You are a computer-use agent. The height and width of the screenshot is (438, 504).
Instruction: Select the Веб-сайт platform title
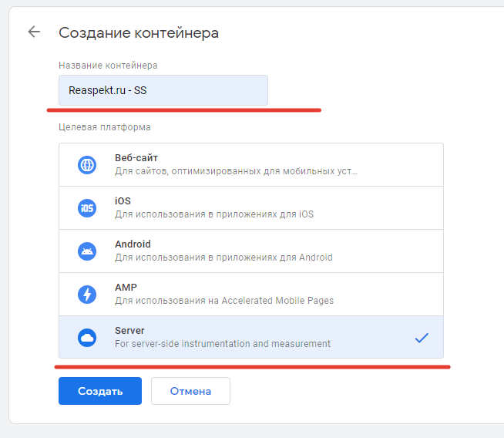pos(136,158)
